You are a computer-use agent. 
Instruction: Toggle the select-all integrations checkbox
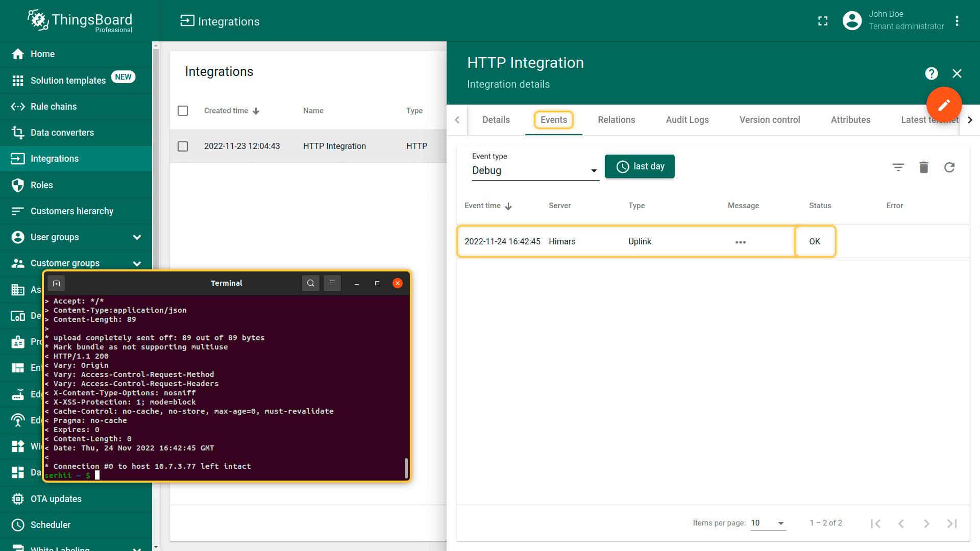click(x=183, y=111)
